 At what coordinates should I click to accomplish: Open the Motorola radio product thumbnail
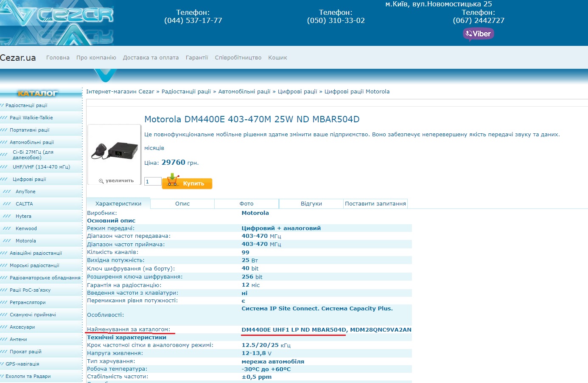(114, 151)
